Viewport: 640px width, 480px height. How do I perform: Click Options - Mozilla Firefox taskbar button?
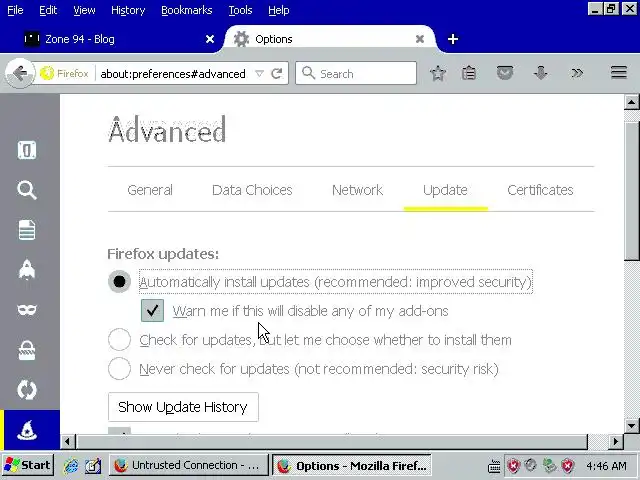click(x=352, y=465)
